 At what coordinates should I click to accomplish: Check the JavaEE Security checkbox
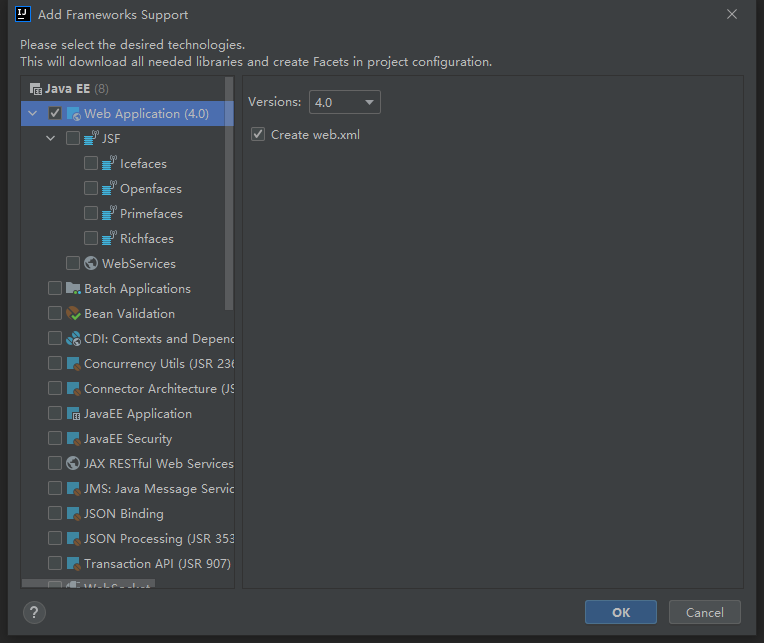point(55,438)
